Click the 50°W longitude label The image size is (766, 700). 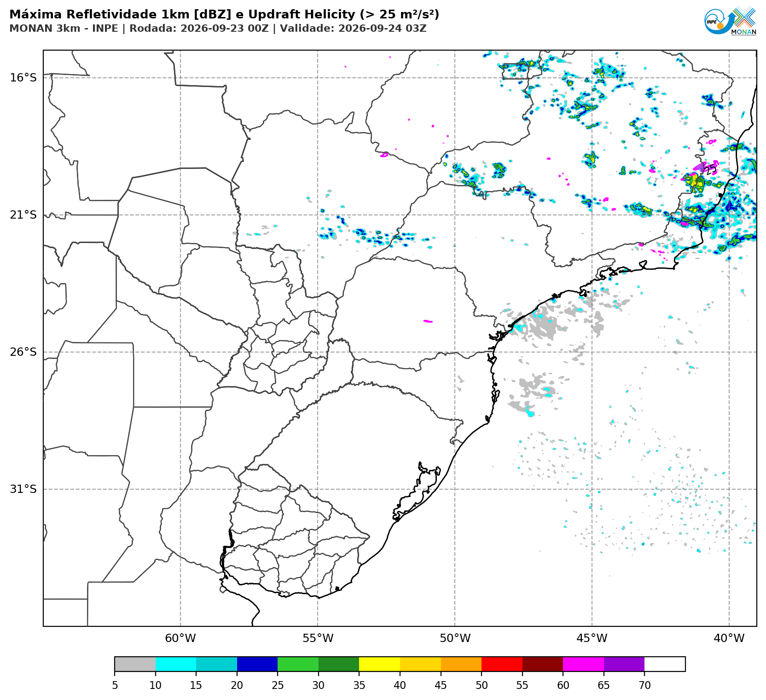pyautogui.click(x=455, y=638)
